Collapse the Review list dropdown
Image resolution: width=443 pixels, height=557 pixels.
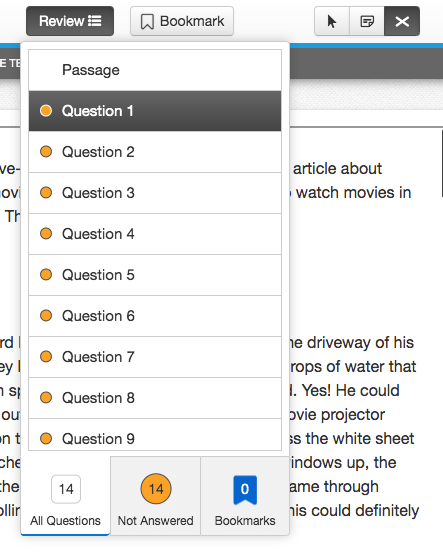click(x=70, y=21)
